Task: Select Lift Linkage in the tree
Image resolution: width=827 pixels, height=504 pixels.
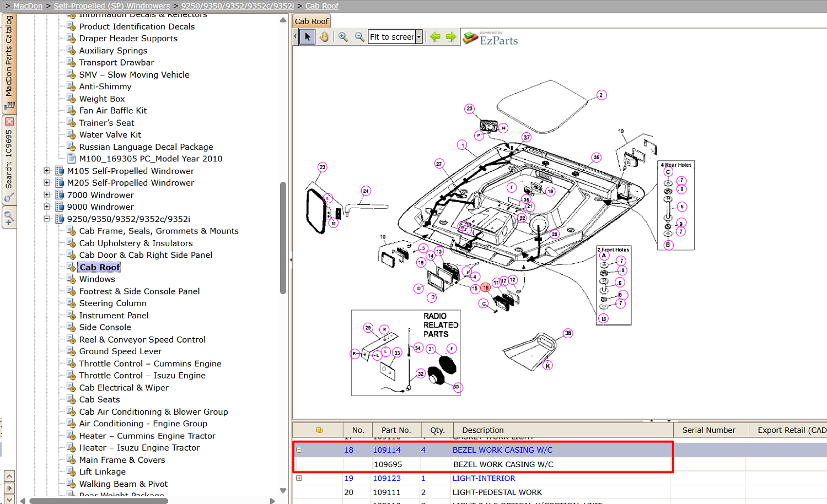Action: [x=102, y=472]
